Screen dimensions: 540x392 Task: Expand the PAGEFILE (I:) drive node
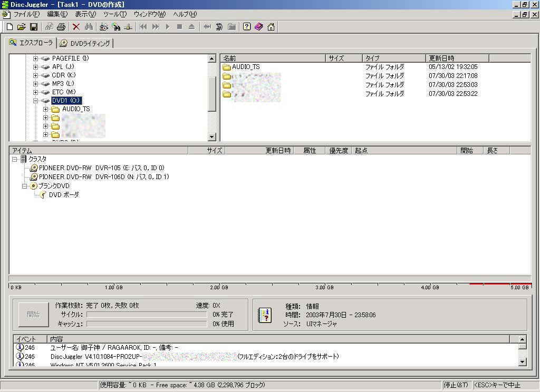pos(35,58)
